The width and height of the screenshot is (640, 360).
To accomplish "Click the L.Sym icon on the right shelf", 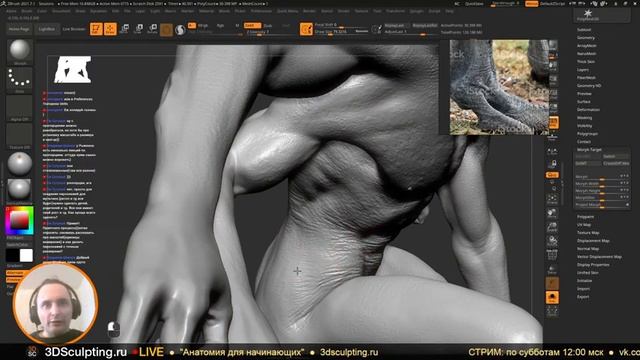I will coord(552,152).
